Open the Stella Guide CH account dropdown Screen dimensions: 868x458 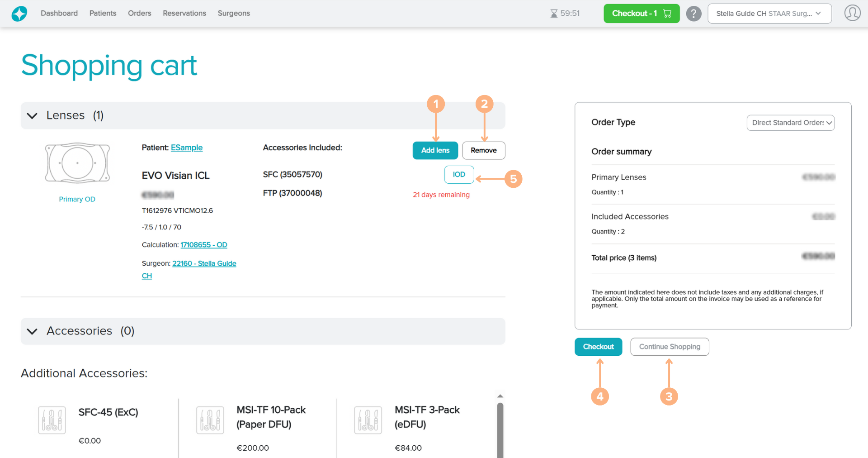pyautogui.click(x=769, y=14)
